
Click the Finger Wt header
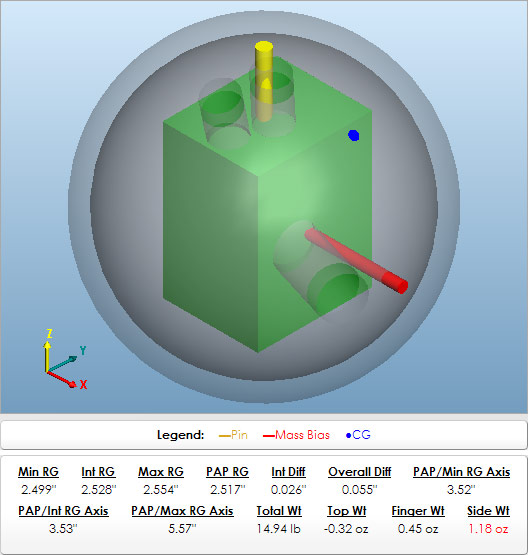[x=418, y=511]
